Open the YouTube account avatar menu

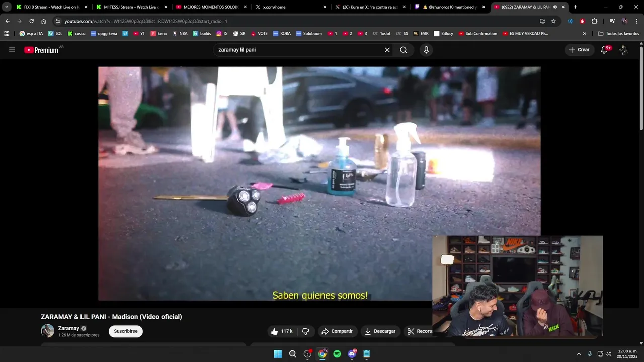coord(623,50)
